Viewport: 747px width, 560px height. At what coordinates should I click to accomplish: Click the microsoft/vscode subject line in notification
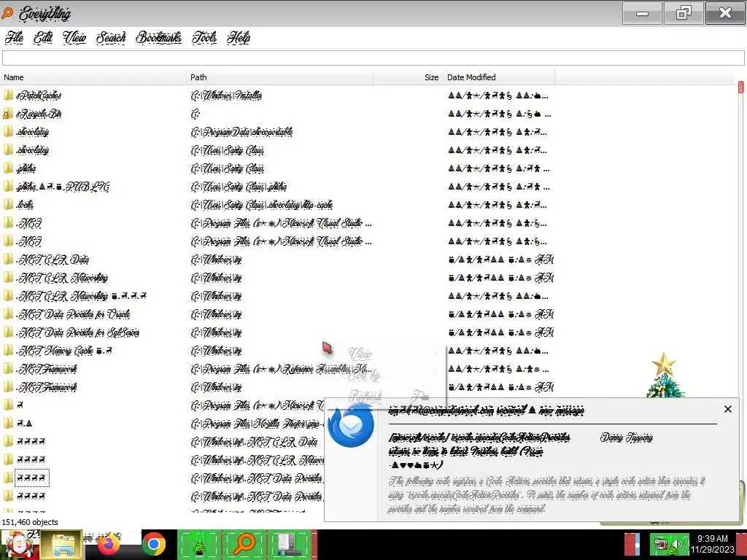479,451
